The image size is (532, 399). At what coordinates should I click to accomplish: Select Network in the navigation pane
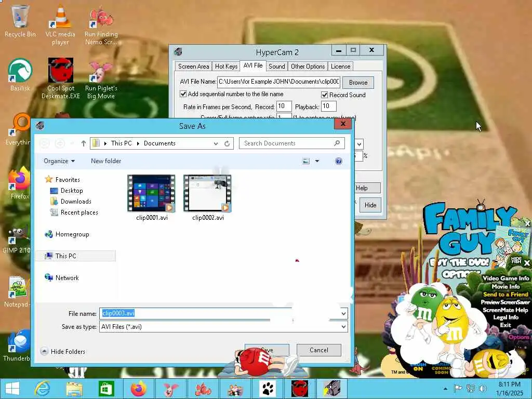pos(67,278)
